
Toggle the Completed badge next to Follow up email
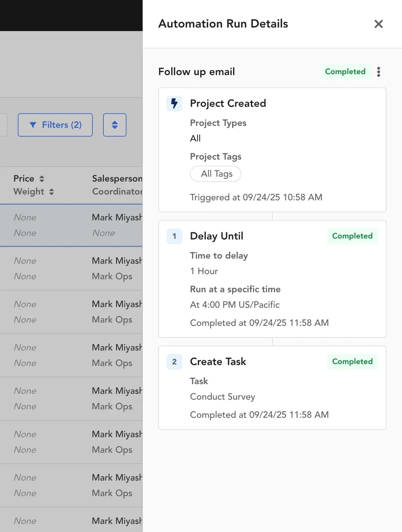coord(345,72)
